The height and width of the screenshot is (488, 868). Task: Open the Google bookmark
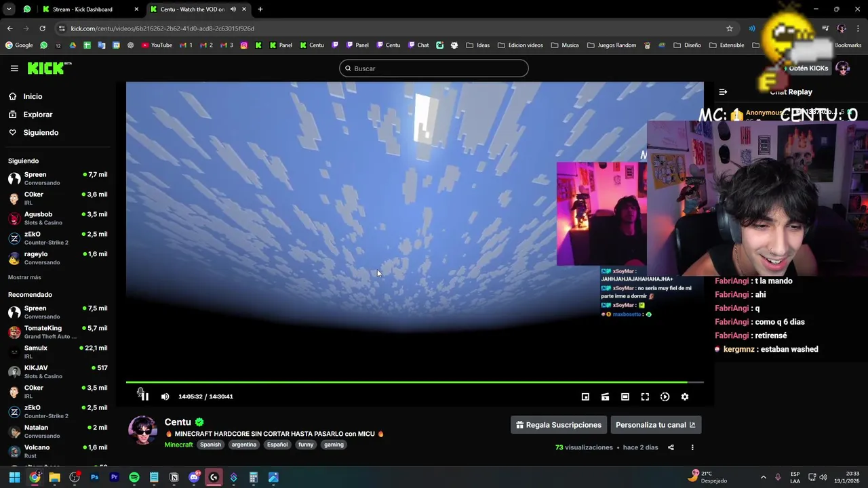tap(19, 45)
